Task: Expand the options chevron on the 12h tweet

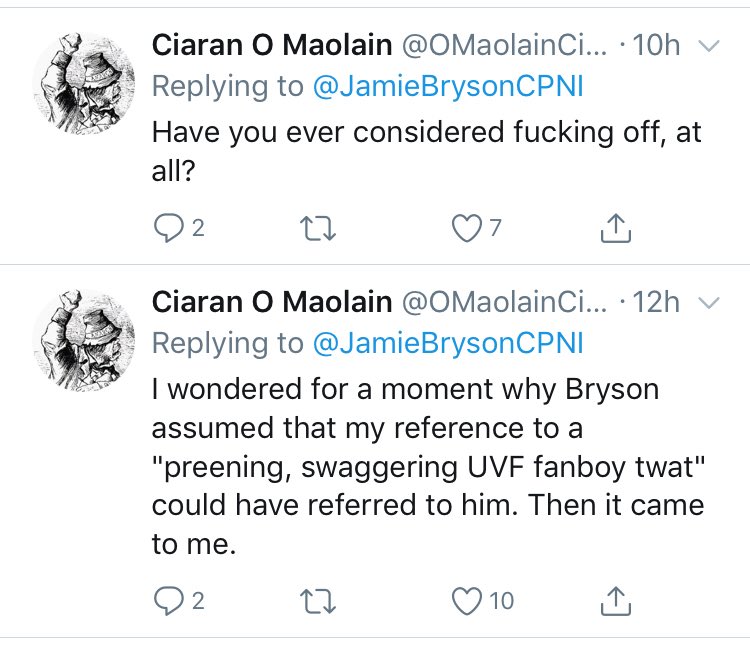Action: [x=707, y=301]
